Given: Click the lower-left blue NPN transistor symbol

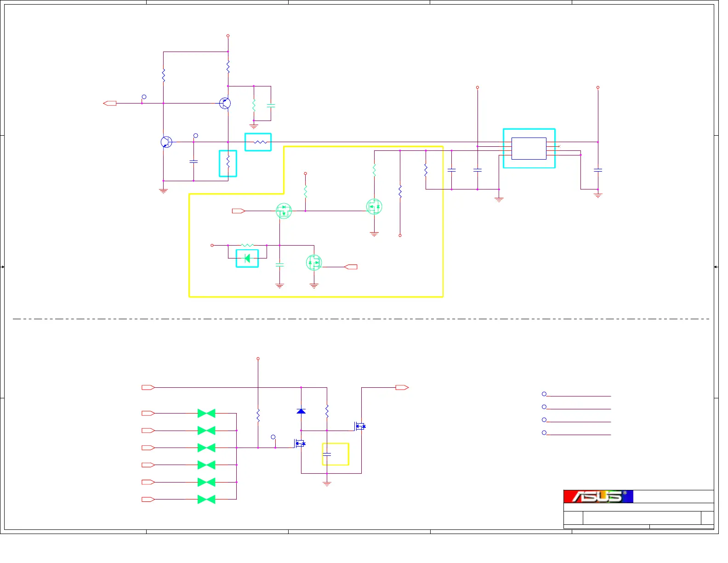Looking at the screenshot, I should click(x=166, y=142).
